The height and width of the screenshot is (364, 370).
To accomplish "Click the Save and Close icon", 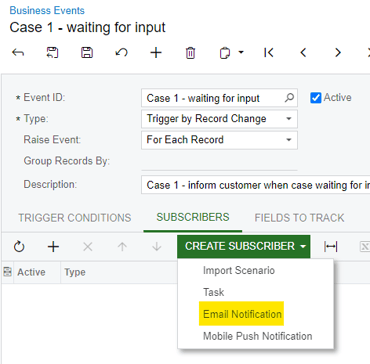I will tap(52, 53).
